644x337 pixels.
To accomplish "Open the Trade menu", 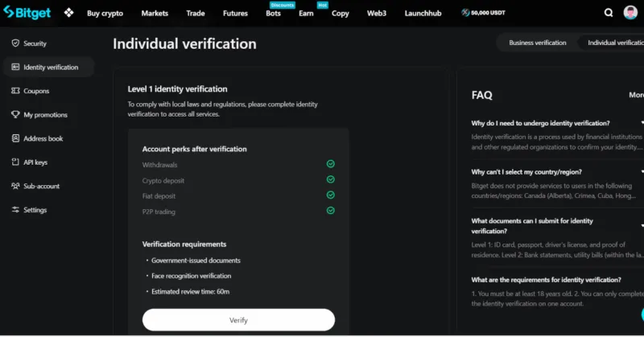I will tap(196, 13).
